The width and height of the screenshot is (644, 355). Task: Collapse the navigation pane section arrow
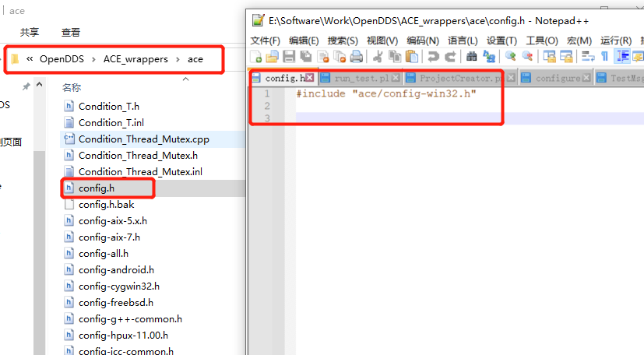click(x=40, y=85)
